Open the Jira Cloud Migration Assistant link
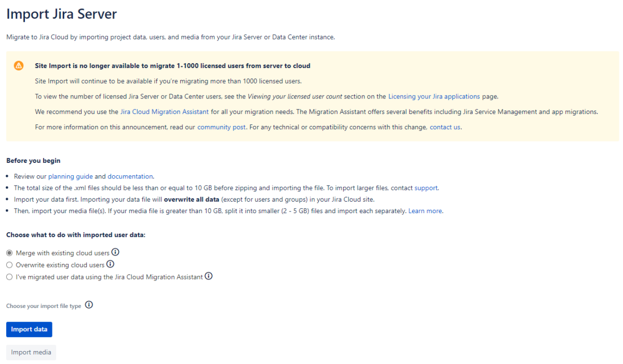The width and height of the screenshot is (623, 364). pyautogui.click(x=164, y=111)
